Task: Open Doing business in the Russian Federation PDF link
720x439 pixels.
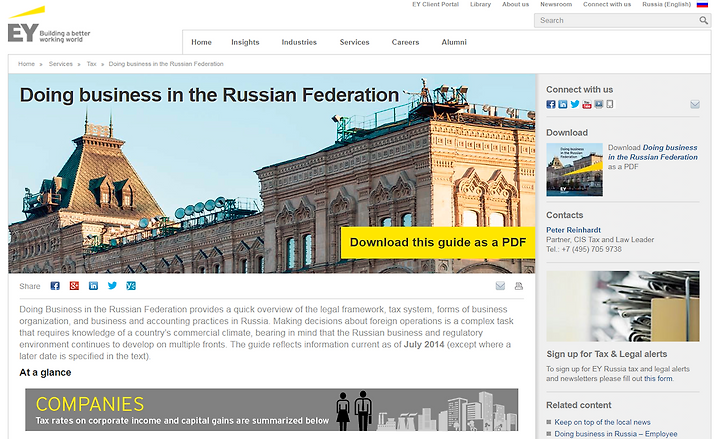Action: [x=653, y=152]
